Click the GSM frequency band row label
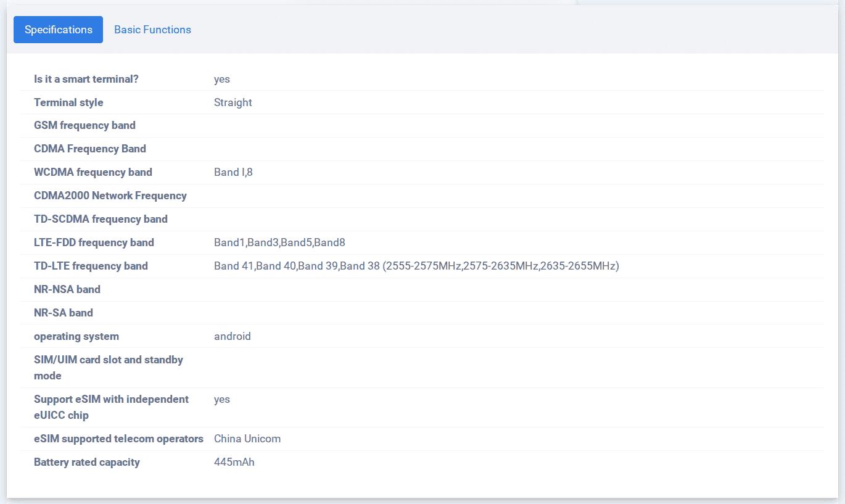This screenshot has width=845, height=504. pyautogui.click(x=84, y=125)
